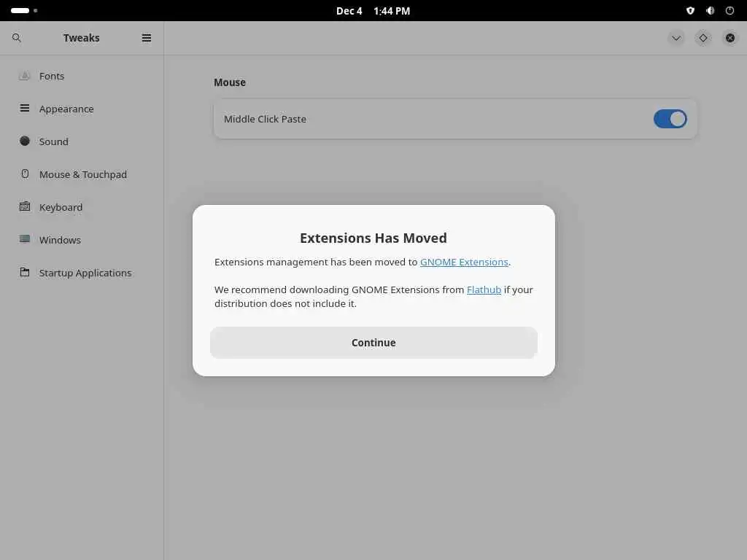Click the Keyboard sidebar icon
Image resolution: width=747 pixels, height=560 pixels.
click(25, 206)
